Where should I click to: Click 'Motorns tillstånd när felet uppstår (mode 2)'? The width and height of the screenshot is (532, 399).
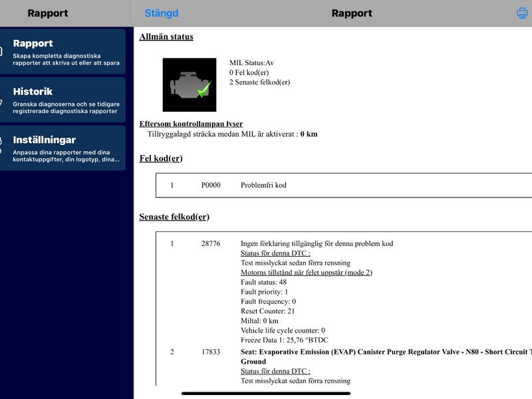coord(307,273)
